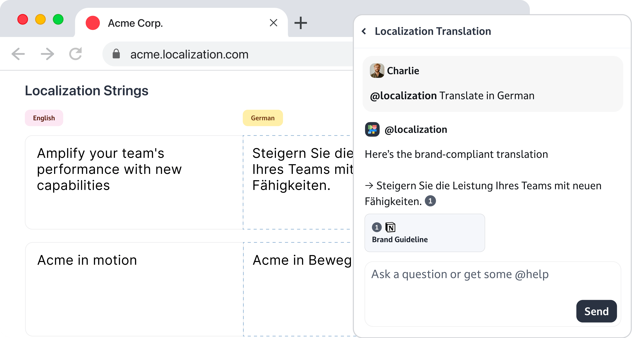Click the red macOS close window button
The width and height of the screenshot is (644, 338).
pyautogui.click(x=23, y=19)
